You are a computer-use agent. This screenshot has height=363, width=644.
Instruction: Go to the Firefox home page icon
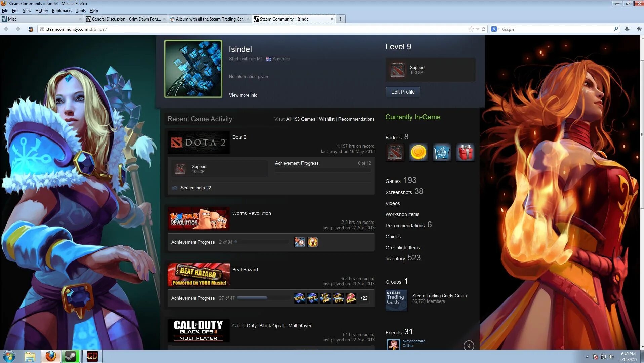(x=639, y=29)
